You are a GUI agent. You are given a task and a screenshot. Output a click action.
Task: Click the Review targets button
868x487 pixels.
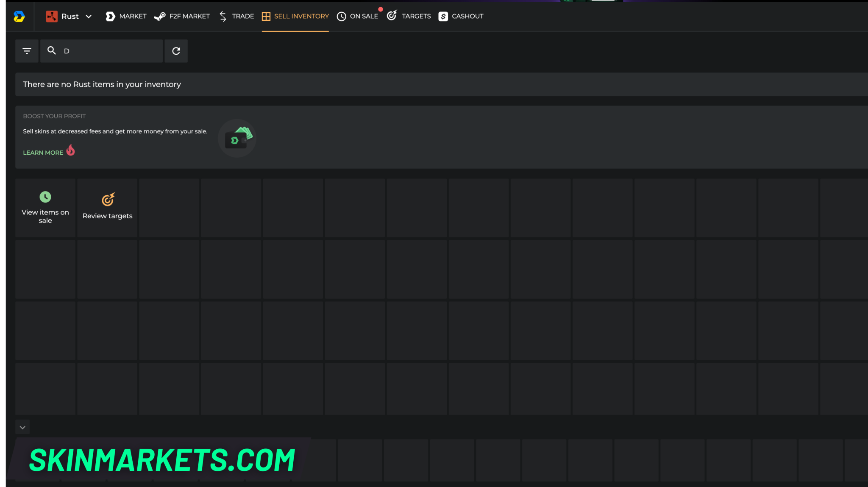tap(107, 207)
